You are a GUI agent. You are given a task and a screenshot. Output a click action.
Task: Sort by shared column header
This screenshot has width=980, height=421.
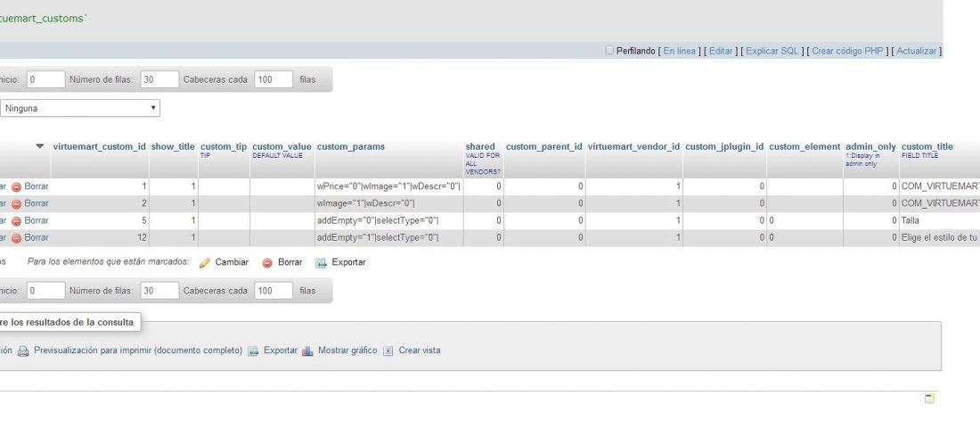[480, 147]
